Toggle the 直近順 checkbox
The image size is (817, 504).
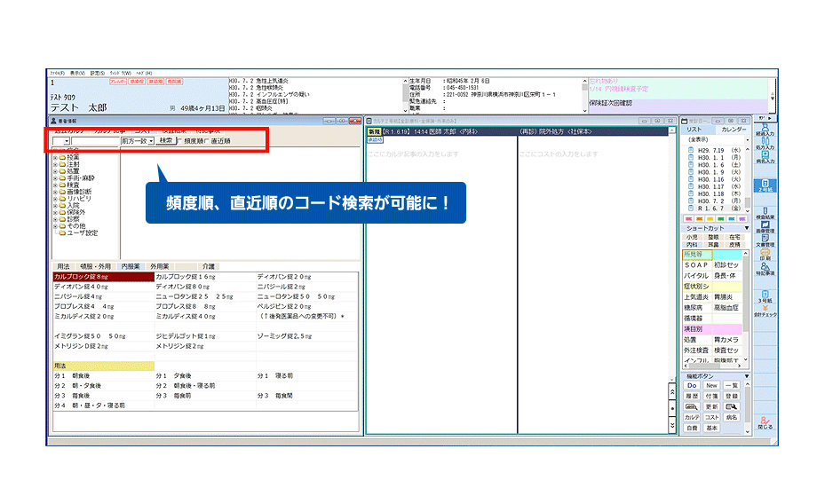coord(208,140)
